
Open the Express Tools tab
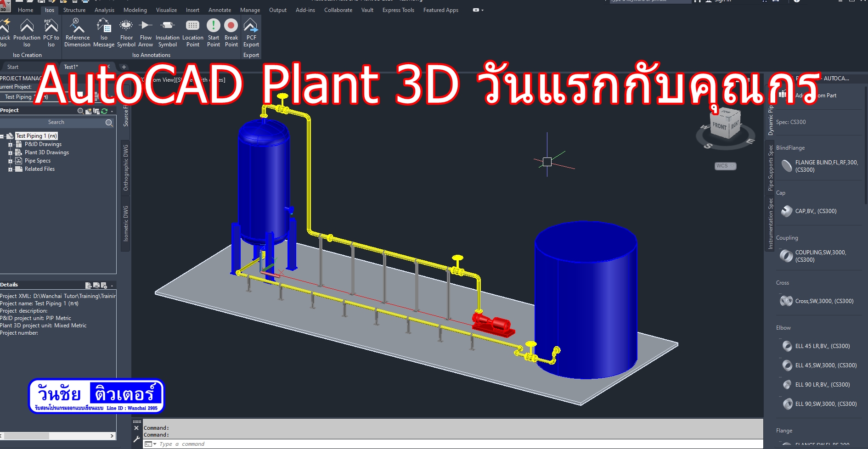pos(398,10)
